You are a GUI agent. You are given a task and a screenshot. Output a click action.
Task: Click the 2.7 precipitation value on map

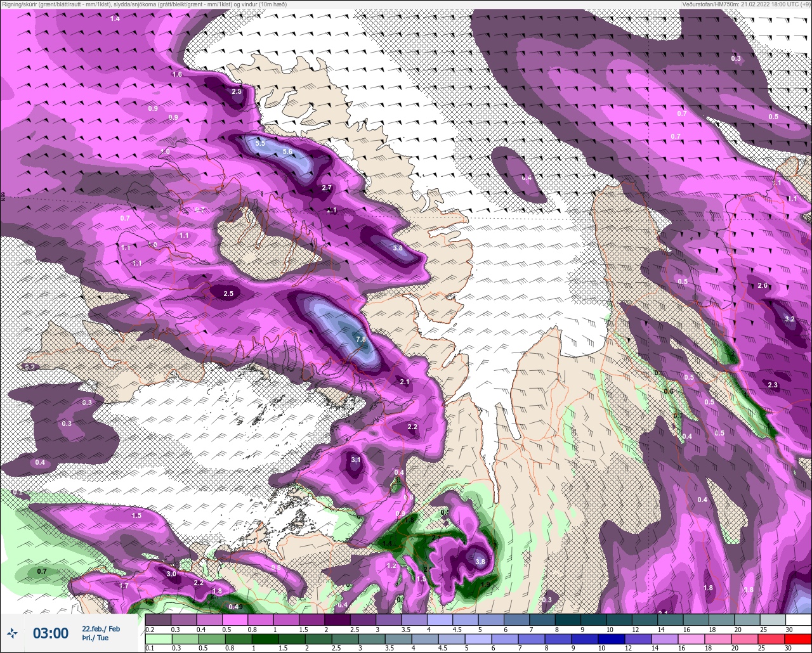pyautogui.click(x=327, y=188)
